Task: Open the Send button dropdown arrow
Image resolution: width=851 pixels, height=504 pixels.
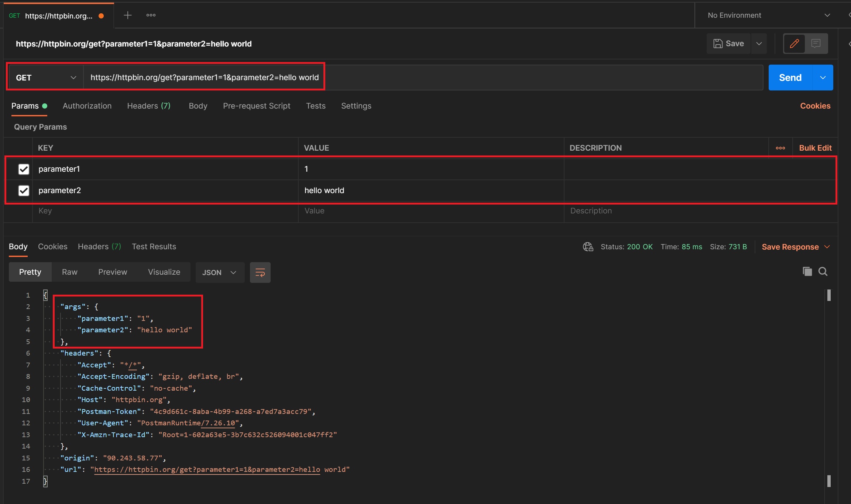Action: click(x=823, y=78)
